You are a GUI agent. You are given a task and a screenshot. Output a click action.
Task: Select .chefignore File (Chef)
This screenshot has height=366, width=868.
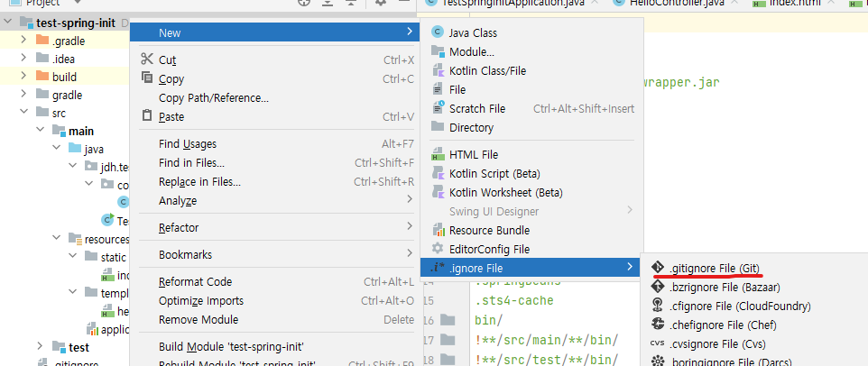[723, 325]
